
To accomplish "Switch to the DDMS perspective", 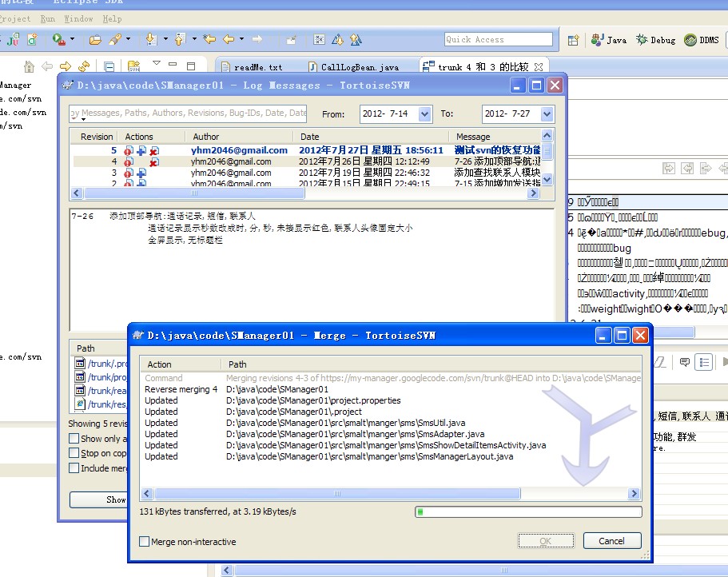I will click(702, 40).
